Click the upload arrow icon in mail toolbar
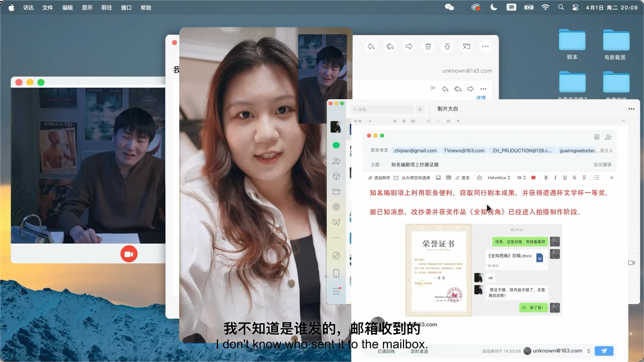This screenshot has width=644, height=362. (447, 47)
